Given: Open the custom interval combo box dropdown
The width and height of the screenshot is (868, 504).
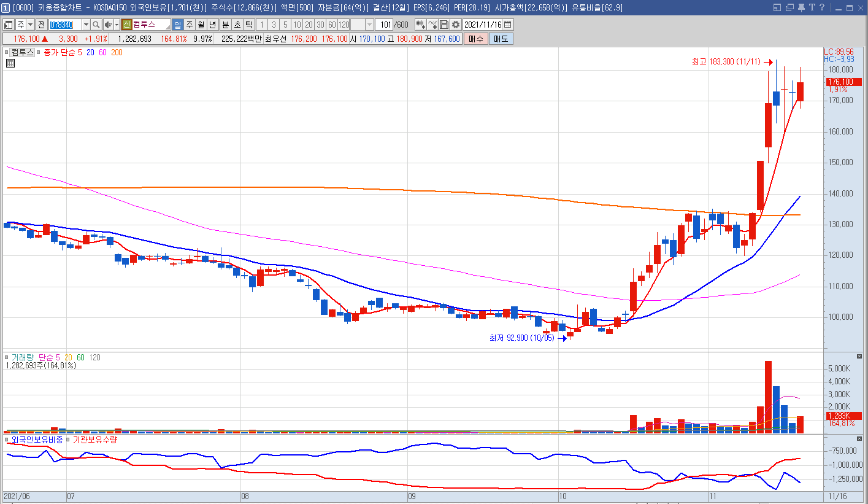Looking at the screenshot, I should 369,25.
